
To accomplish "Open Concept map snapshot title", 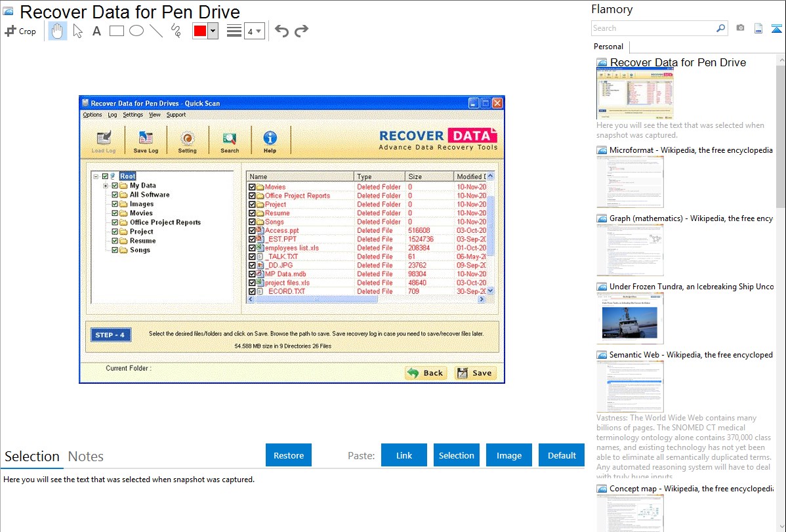I will coord(691,489).
